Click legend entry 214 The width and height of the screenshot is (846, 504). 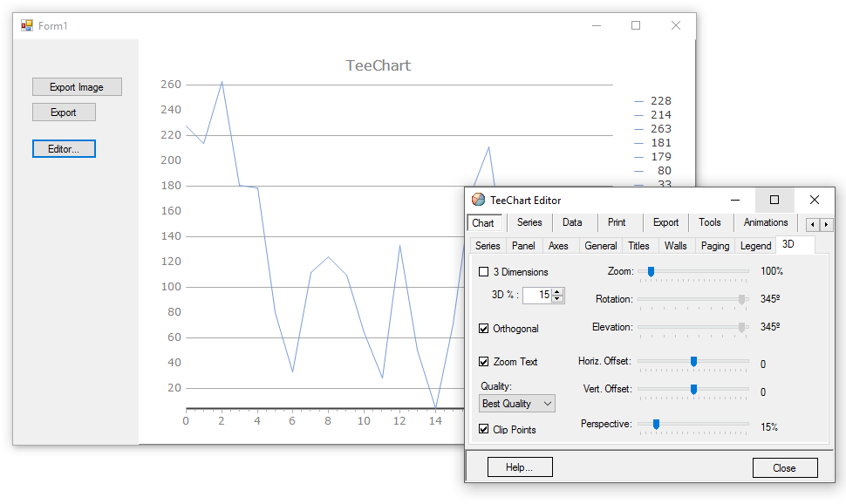[653, 115]
